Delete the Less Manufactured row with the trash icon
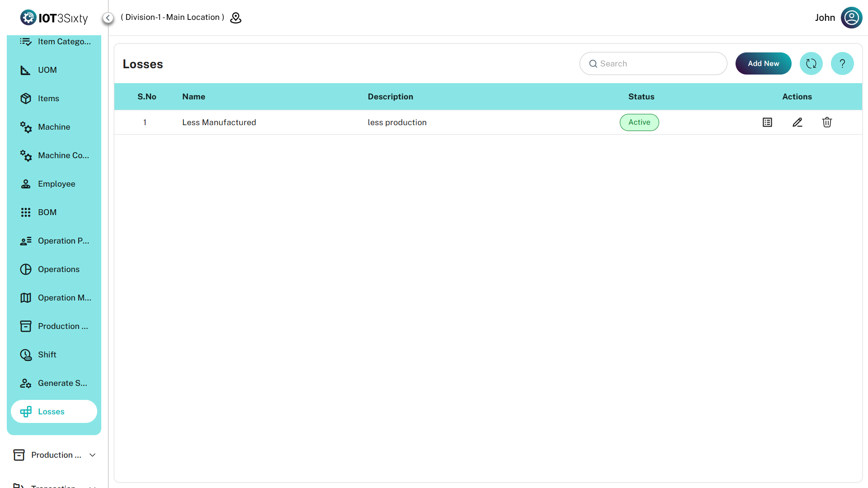868x488 pixels. pyautogui.click(x=827, y=122)
